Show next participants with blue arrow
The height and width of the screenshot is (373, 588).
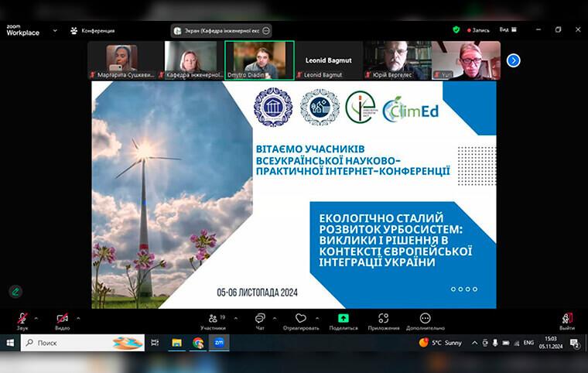[x=514, y=60]
